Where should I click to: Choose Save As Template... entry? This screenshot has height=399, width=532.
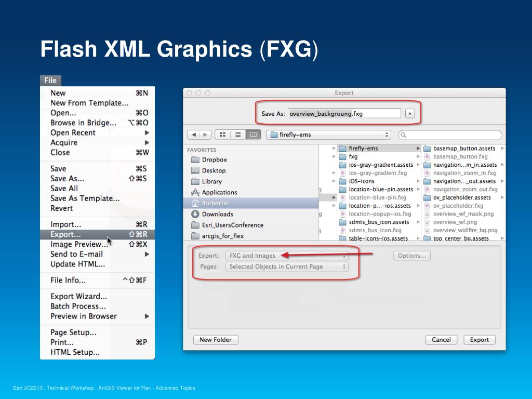pos(97,198)
